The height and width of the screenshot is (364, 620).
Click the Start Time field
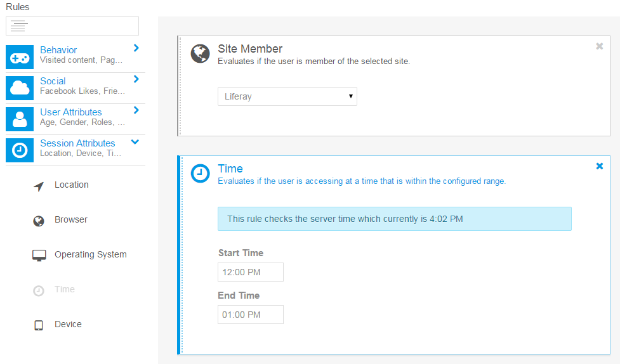point(250,272)
